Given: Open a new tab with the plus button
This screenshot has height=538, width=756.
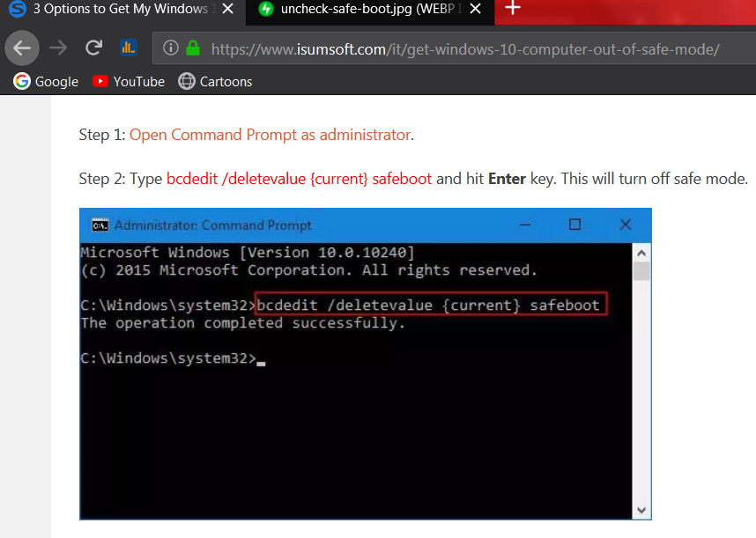Looking at the screenshot, I should point(513,8).
